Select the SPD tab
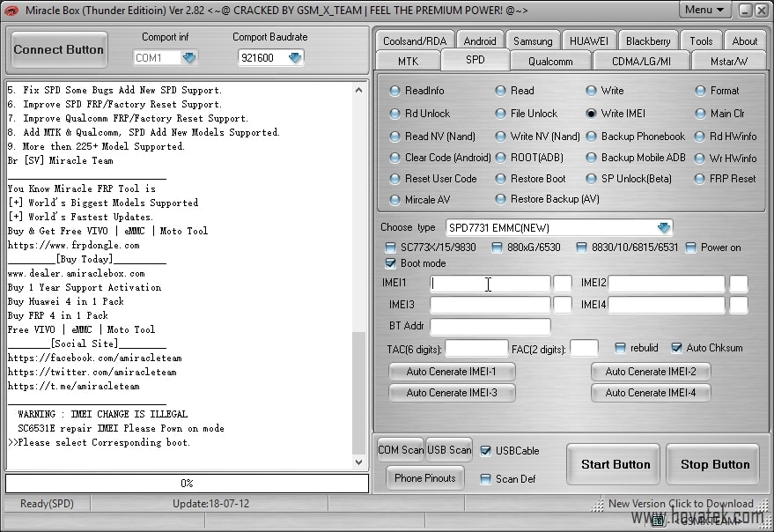 [x=475, y=60]
